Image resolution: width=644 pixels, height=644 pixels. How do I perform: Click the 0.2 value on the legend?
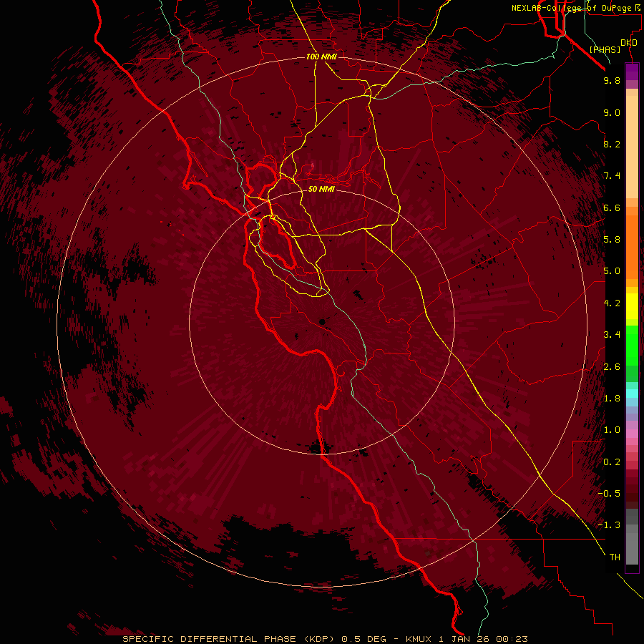(x=612, y=462)
